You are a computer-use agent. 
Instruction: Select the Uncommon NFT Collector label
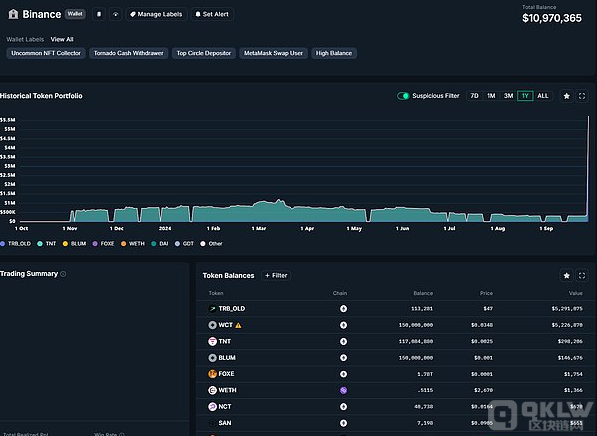pyautogui.click(x=46, y=53)
